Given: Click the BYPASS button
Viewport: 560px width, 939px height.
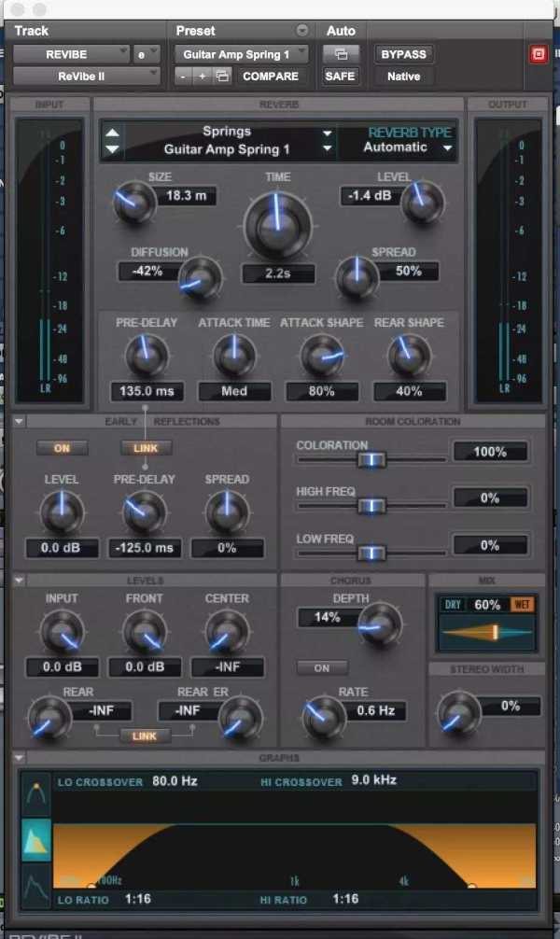Looking at the screenshot, I should tap(403, 54).
